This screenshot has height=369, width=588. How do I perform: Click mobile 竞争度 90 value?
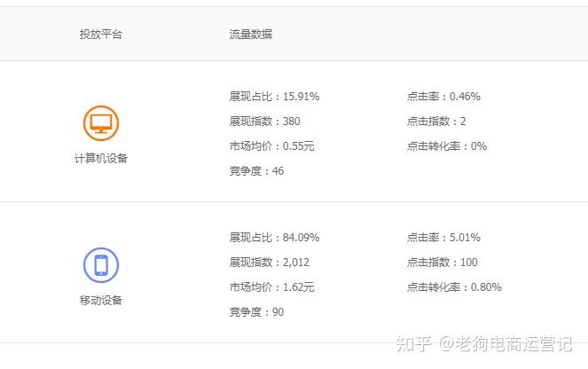click(278, 312)
